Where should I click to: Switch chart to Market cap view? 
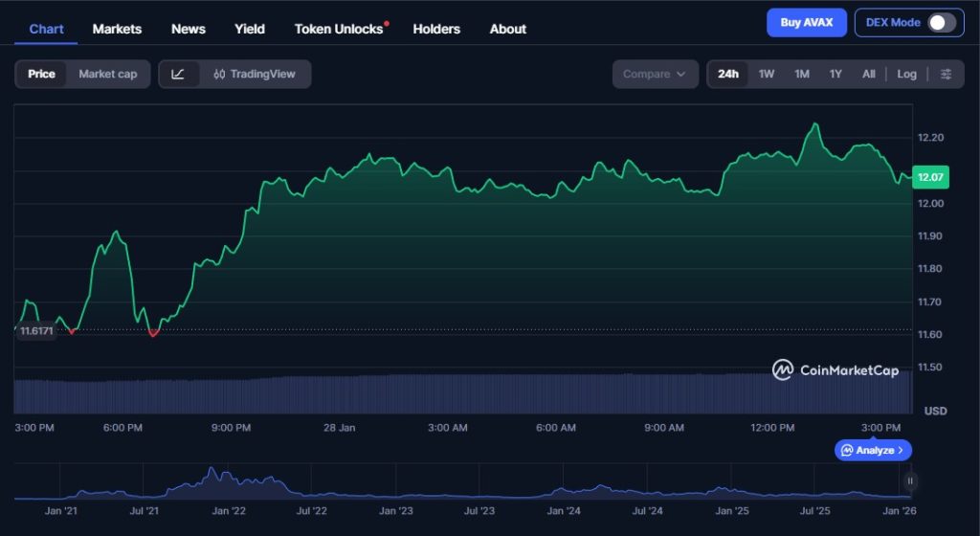[107, 74]
